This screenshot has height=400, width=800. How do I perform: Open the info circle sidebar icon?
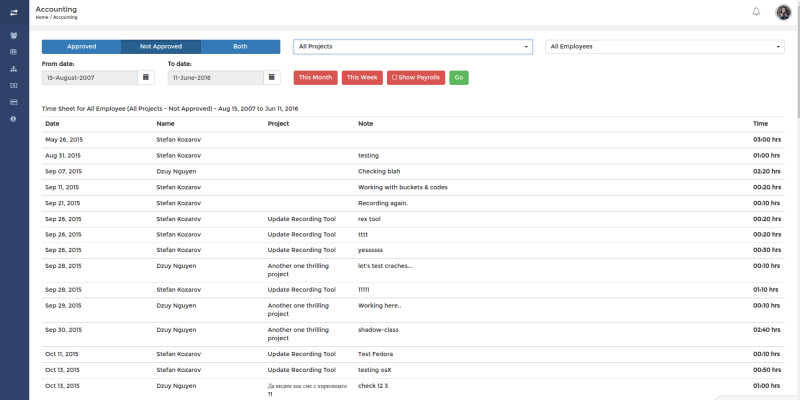[x=13, y=119]
